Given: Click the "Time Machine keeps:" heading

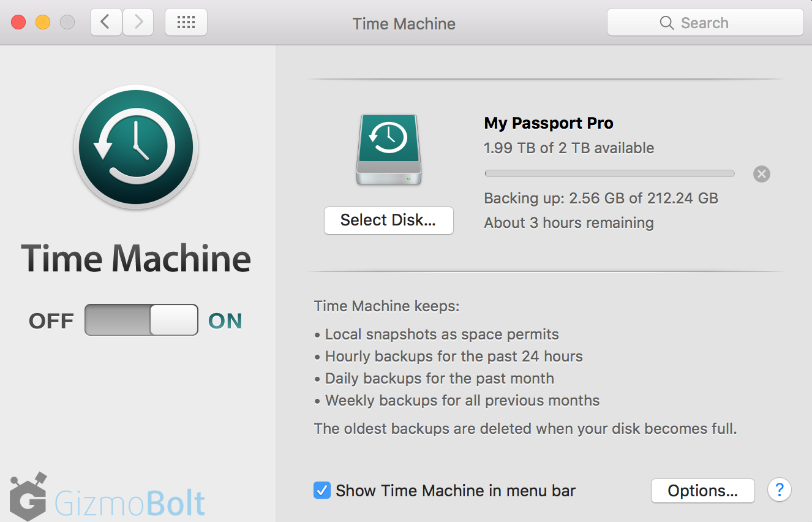Looking at the screenshot, I should 386,306.
